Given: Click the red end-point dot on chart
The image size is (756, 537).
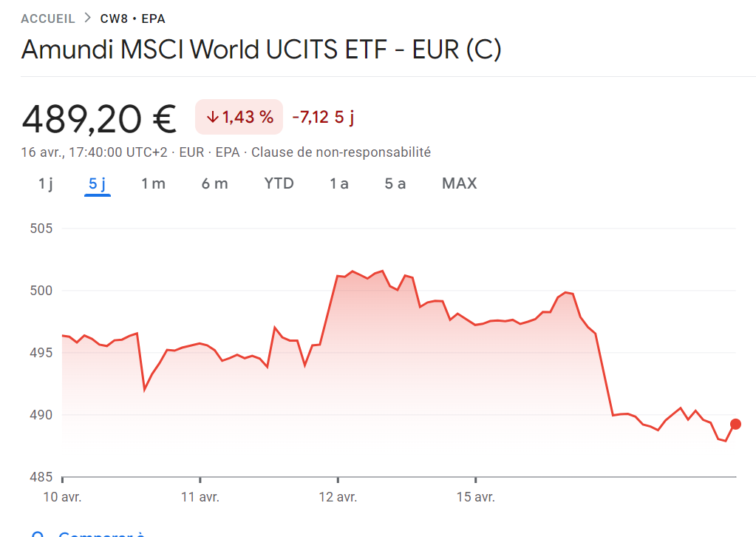Looking at the screenshot, I should coord(735,424).
